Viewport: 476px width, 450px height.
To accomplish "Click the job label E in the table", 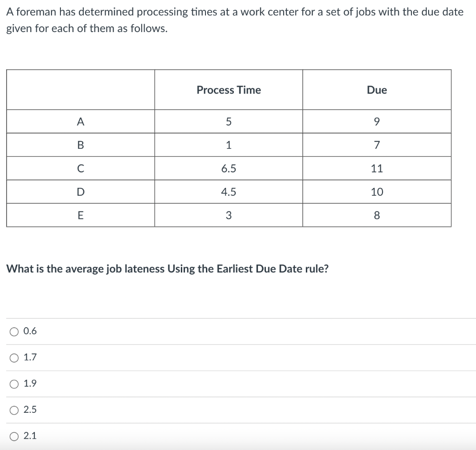I will pyautogui.click(x=80, y=214).
